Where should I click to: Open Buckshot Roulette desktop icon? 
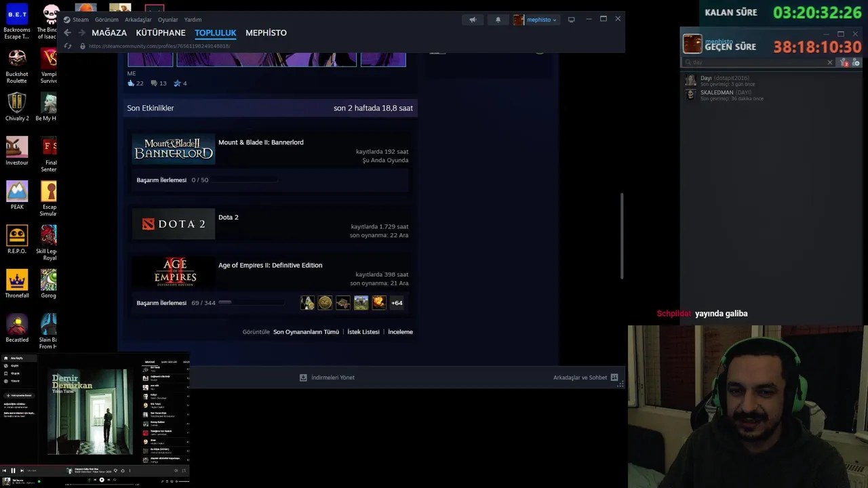coord(17,66)
